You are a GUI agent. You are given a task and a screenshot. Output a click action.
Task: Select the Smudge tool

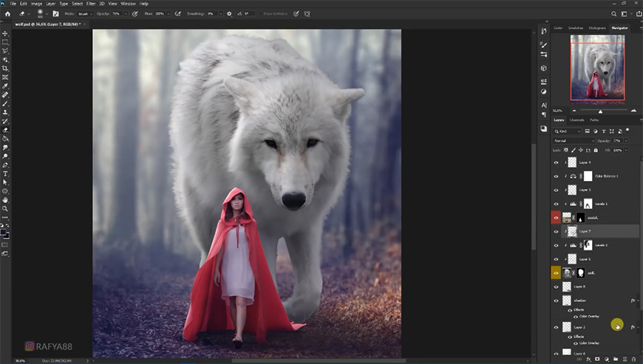[5, 148]
